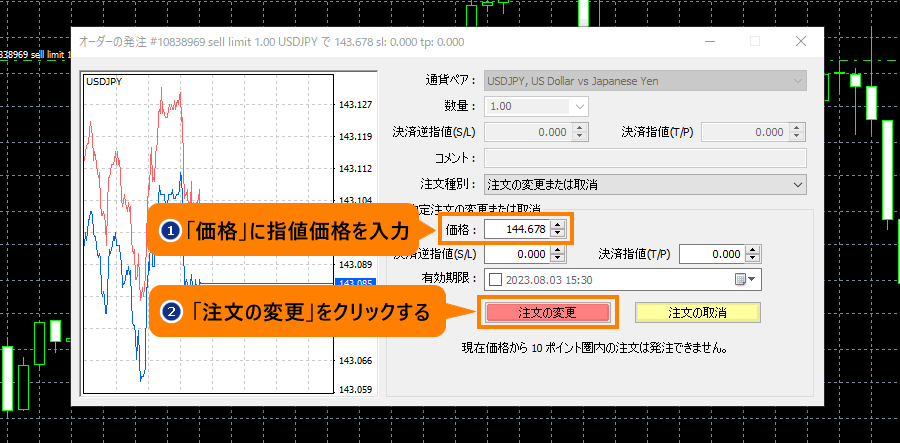Toggle the 有効期限 checkbox
This screenshot has height=443, width=900.
495,280
